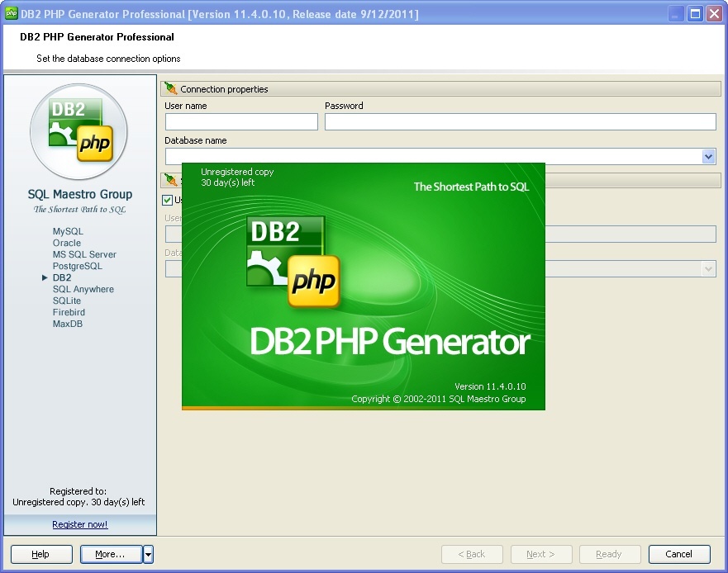Viewport: 728px width, 573px height.
Task: Click the DB2 PHP logo in the sidebar
Action: click(79, 132)
